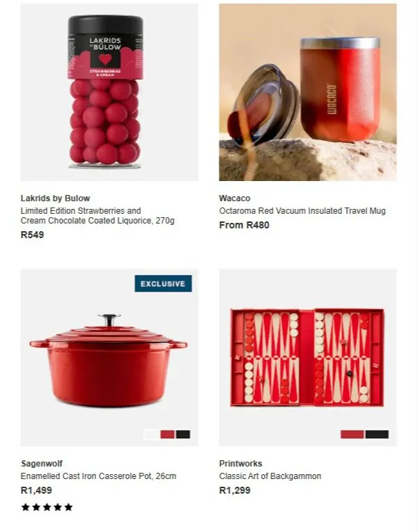Select the white casserole pot color swatch
Image resolution: width=418 pixels, height=532 pixels.
click(x=151, y=435)
